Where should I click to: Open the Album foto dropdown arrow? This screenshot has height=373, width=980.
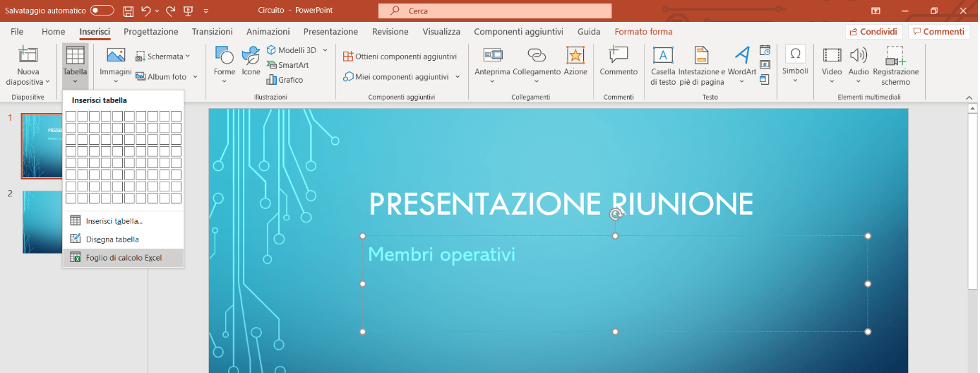196,77
